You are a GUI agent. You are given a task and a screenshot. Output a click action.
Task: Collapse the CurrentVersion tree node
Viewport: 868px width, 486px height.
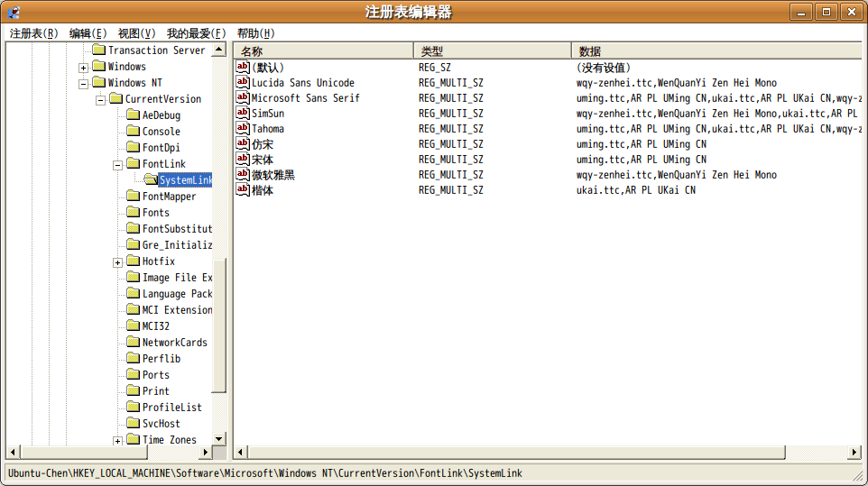(x=100, y=101)
